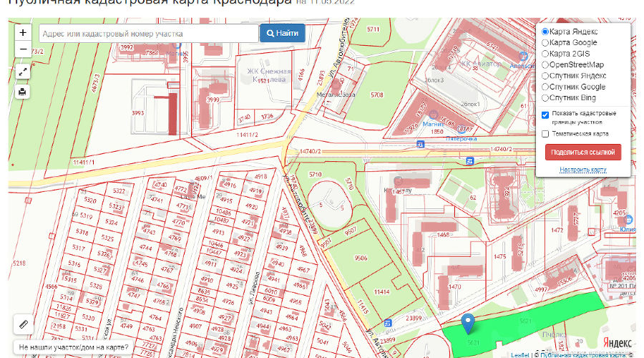This screenshot has width=644, height=358.
Task: Print the map with printer icon
Action: [23, 92]
